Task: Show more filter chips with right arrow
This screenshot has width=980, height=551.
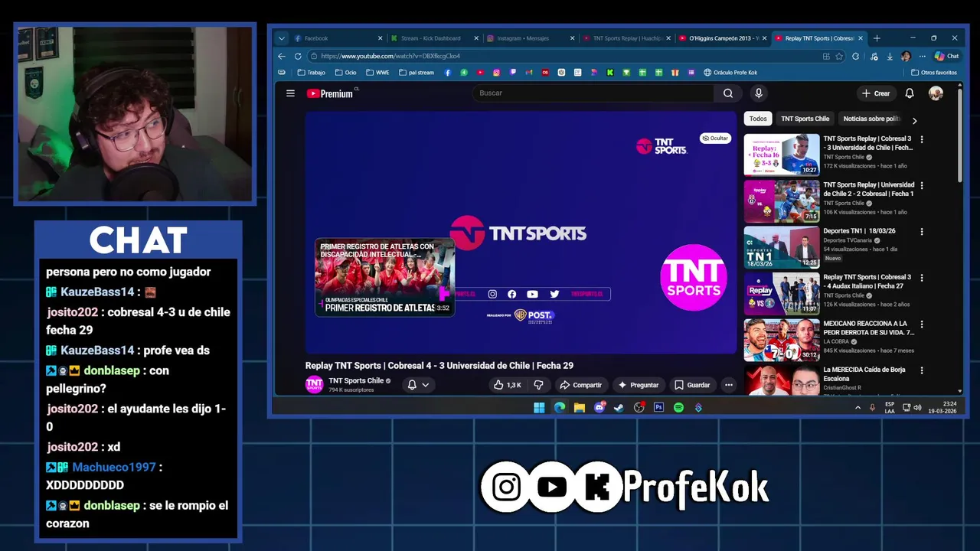Action: click(x=914, y=120)
